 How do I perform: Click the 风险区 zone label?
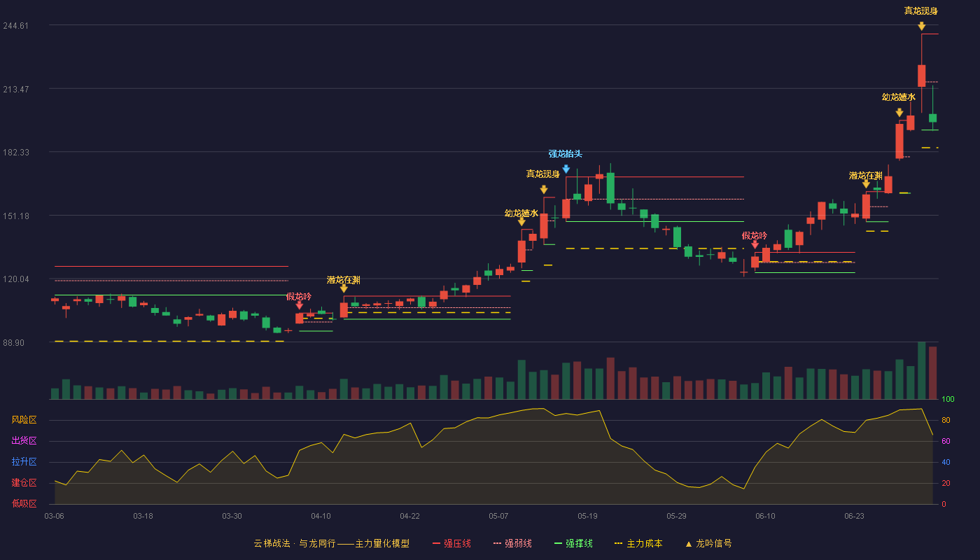[24, 420]
